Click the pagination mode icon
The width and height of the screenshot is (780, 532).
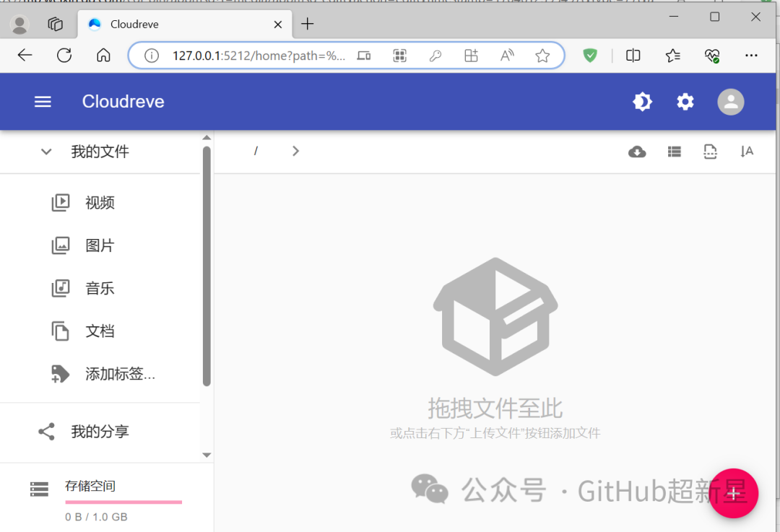[711, 152]
